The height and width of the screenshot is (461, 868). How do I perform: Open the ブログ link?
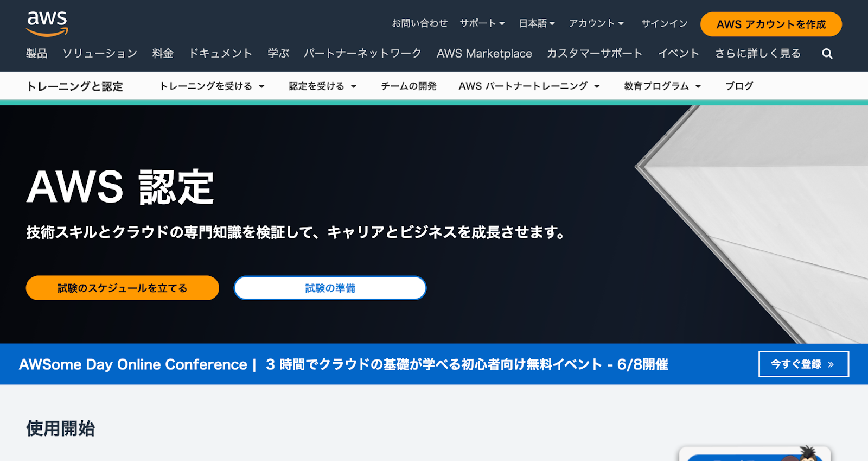(x=739, y=86)
